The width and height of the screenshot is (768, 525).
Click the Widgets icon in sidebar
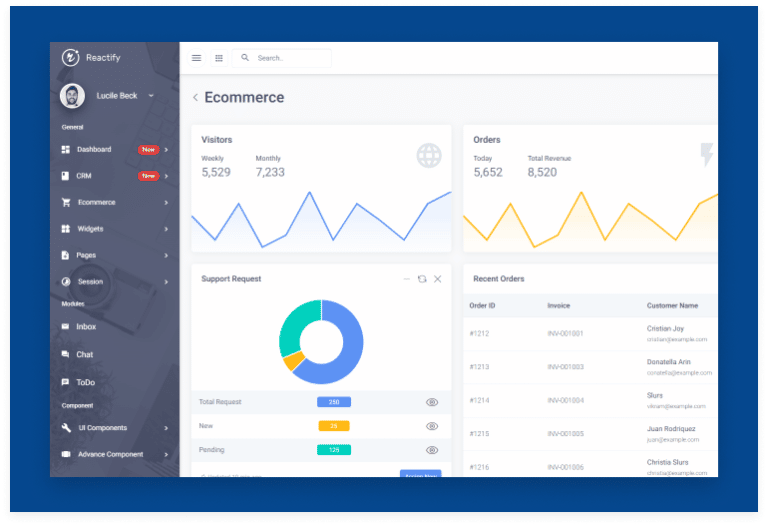pos(66,229)
